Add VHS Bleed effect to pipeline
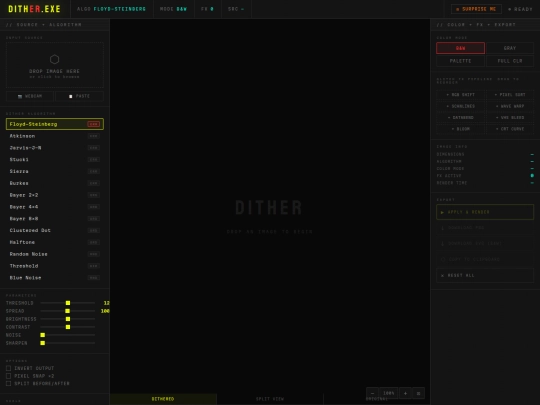 [510, 117]
